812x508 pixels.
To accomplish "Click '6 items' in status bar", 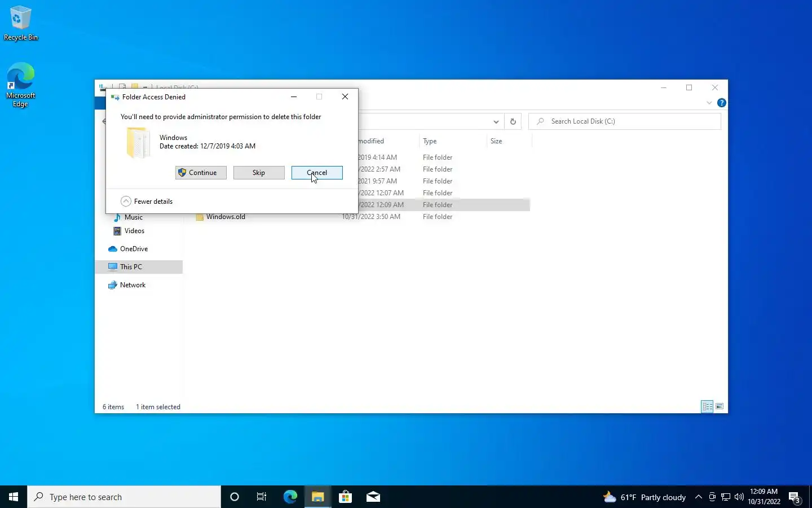I will pos(113,407).
